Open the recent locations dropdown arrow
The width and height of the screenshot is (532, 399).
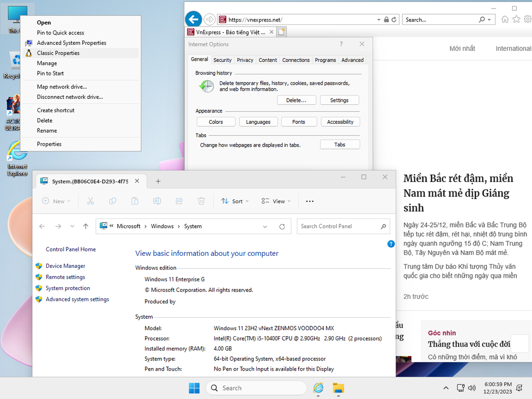[x=72, y=226]
